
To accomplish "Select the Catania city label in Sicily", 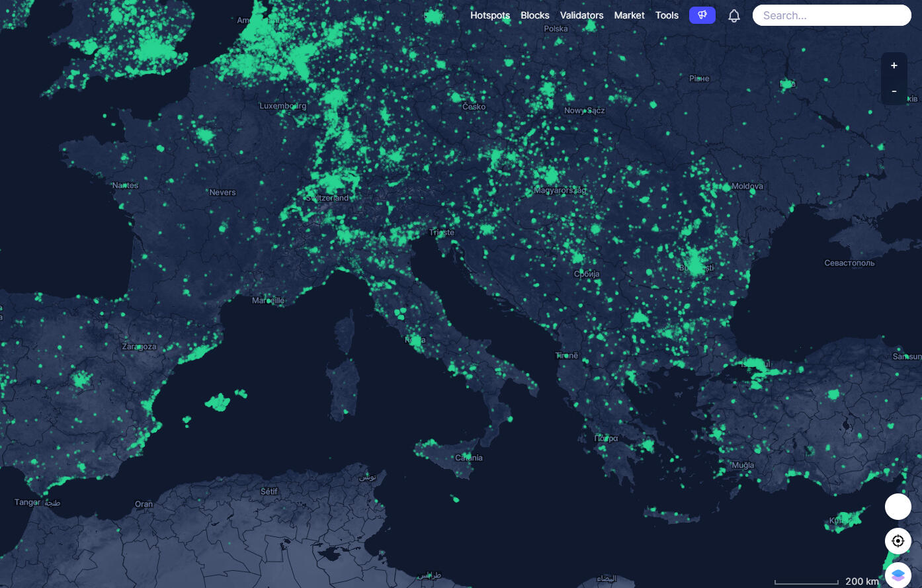I will pyautogui.click(x=469, y=458).
